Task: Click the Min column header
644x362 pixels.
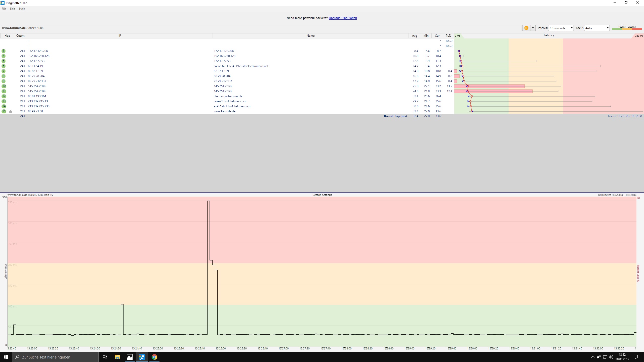Action: pos(426,36)
